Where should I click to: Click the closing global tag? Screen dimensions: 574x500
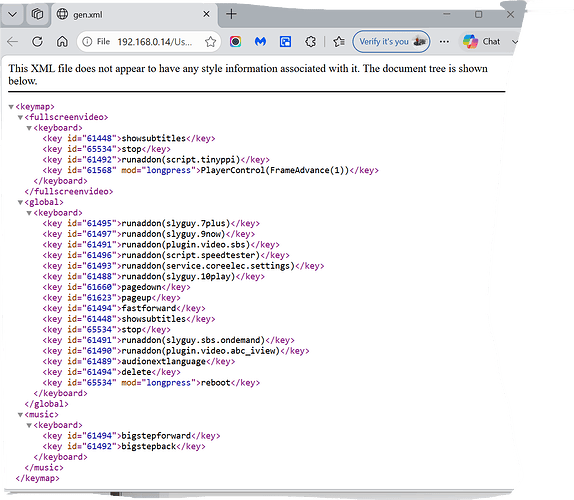pyautogui.click(x=46, y=404)
